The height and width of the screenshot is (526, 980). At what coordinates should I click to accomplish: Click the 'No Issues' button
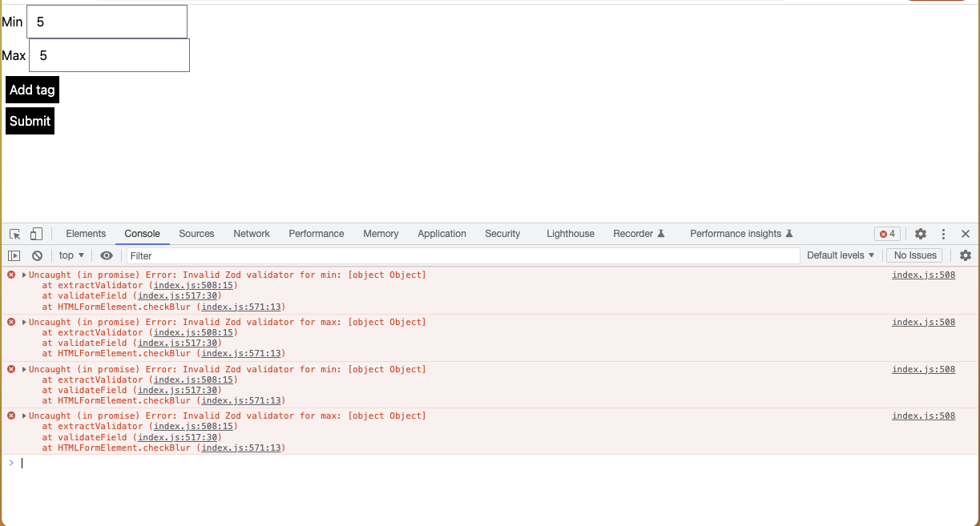click(914, 255)
